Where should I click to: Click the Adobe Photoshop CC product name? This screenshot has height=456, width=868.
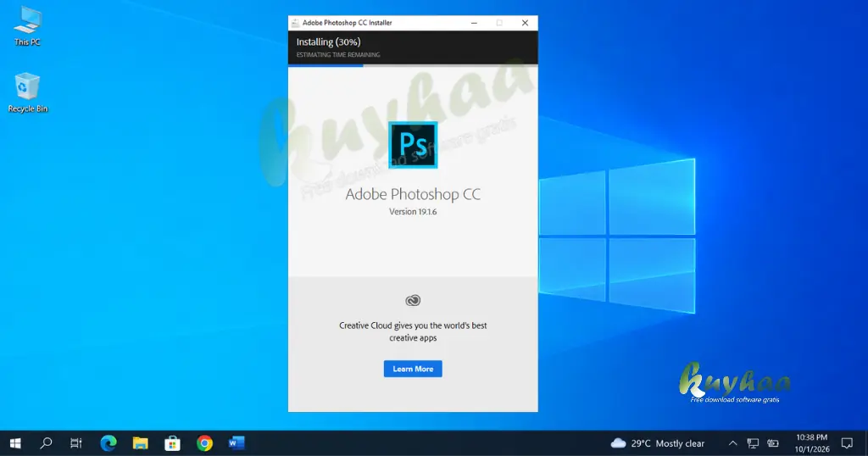pyautogui.click(x=413, y=194)
